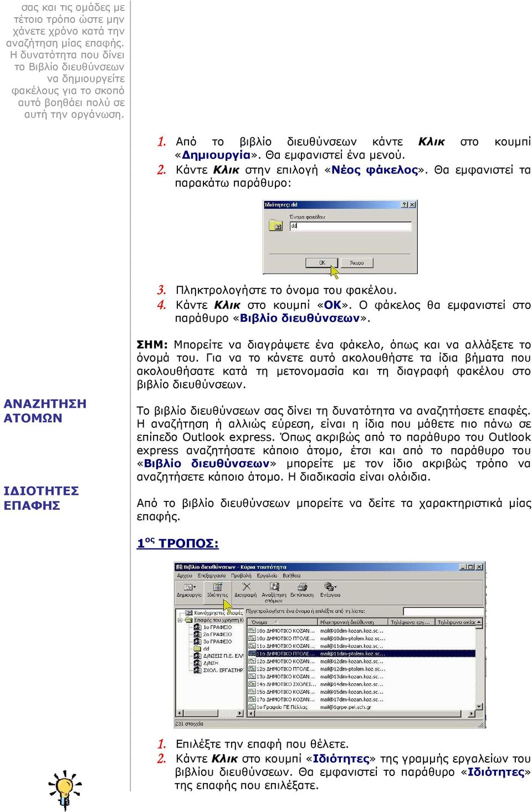Click the Ηλεκτρονική διεύθυνση column header
Image resolution: width=532 pixels, height=812 pixels.
click(352, 622)
